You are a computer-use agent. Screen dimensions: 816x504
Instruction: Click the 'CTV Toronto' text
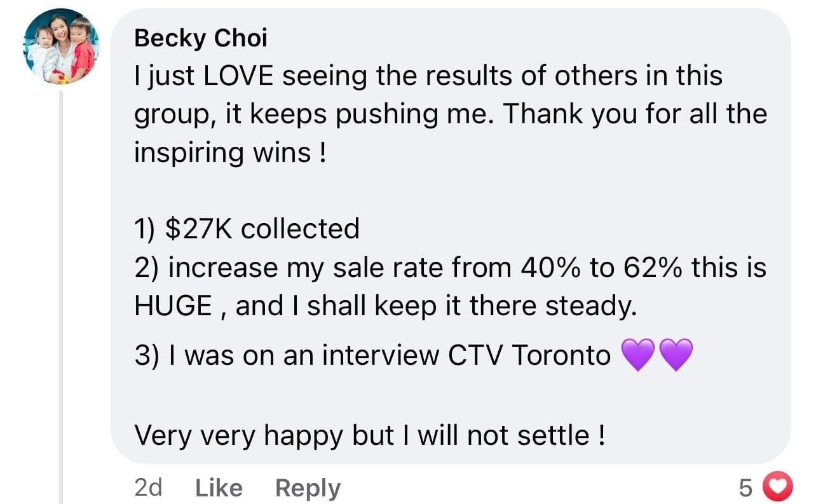click(x=529, y=356)
